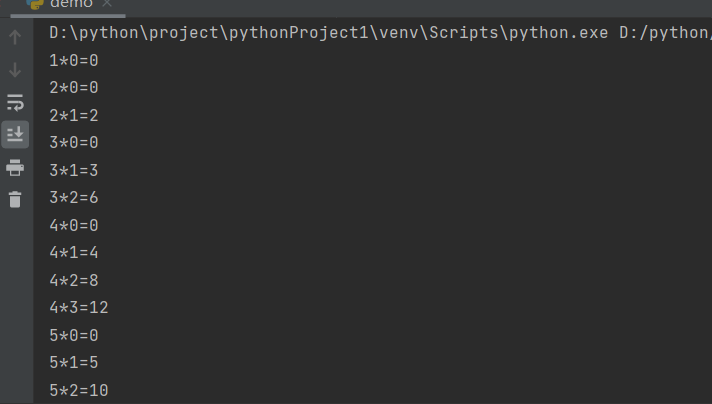Click the output line 2*0=0
The image size is (712, 404).
click(x=74, y=88)
